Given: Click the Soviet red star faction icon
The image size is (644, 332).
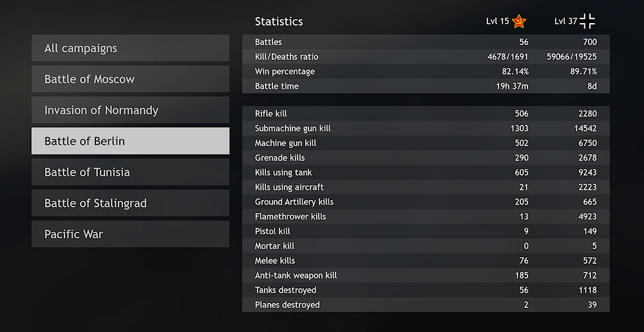Looking at the screenshot, I should pos(520,22).
